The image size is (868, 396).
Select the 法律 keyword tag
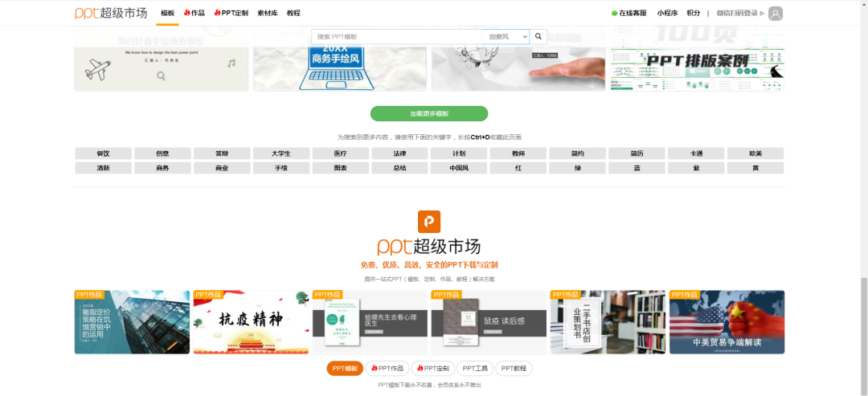point(399,153)
